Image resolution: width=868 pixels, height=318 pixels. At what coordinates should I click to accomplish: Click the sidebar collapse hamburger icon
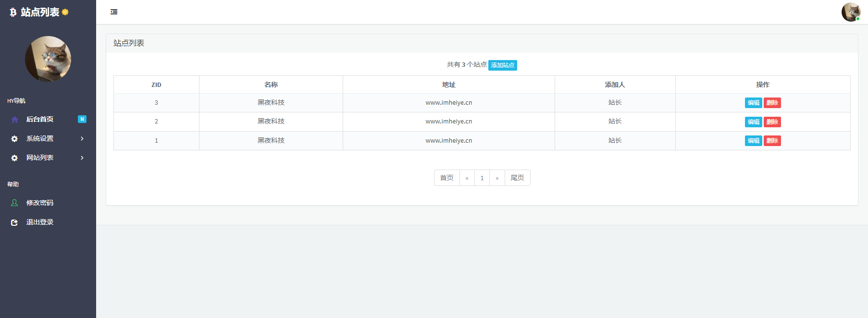tap(114, 12)
